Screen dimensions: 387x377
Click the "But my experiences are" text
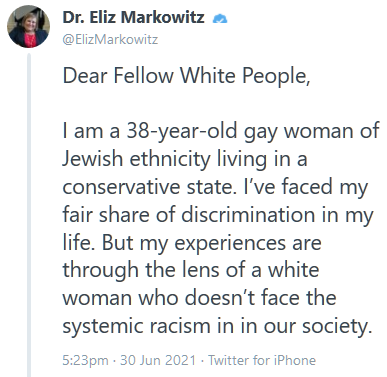212,243
